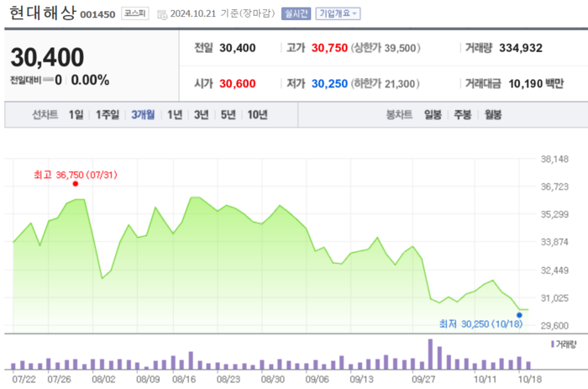Open the 주봉 weekly candle chart
Viewport: 588px width, 389px height.
[462, 115]
